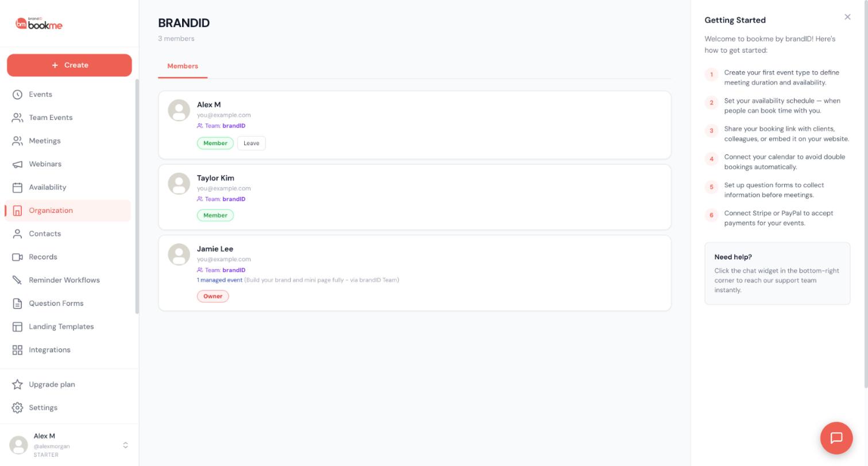Click the "Need help?" heading
The height and width of the screenshot is (466, 868).
point(733,257)
